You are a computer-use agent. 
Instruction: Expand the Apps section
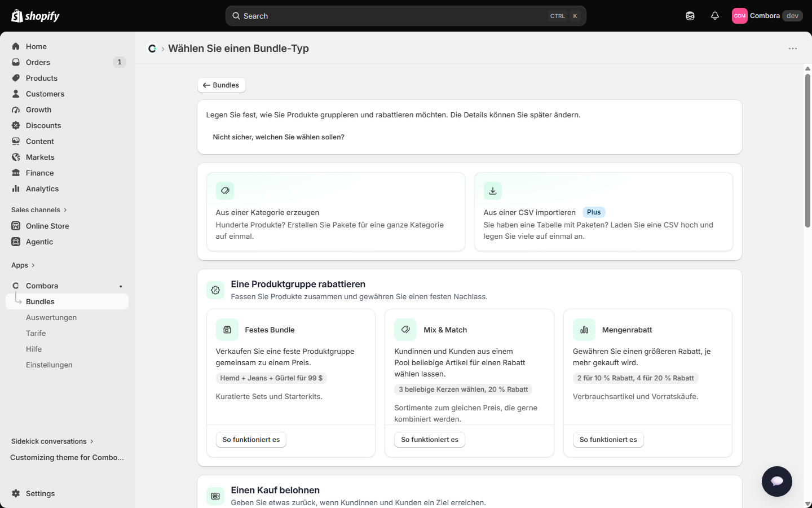coord(23,265)
